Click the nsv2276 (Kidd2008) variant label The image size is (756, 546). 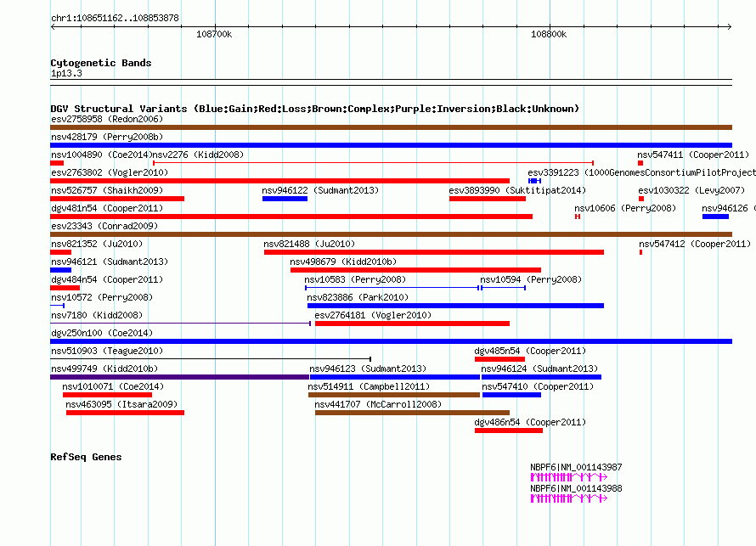click(x=198, y=155)
